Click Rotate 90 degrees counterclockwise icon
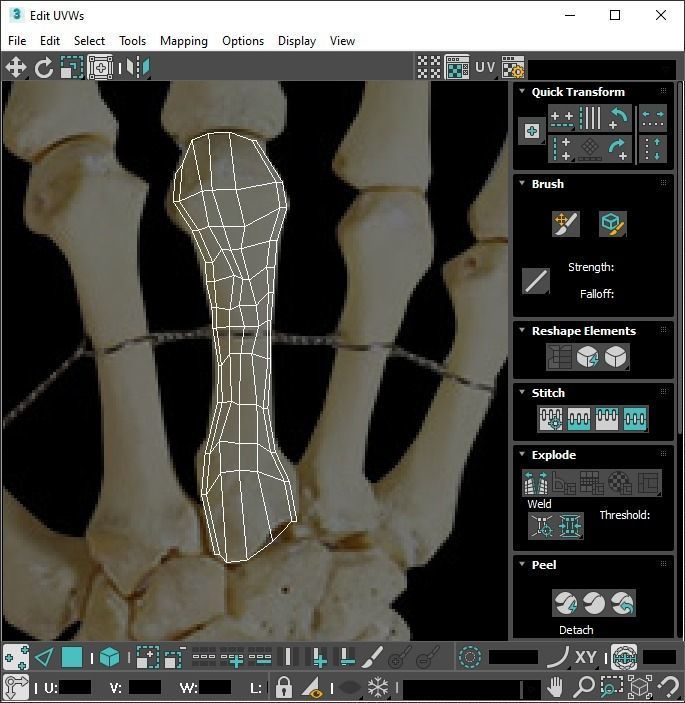The width and height of the screenshot is (685, 703). (618, 118)
